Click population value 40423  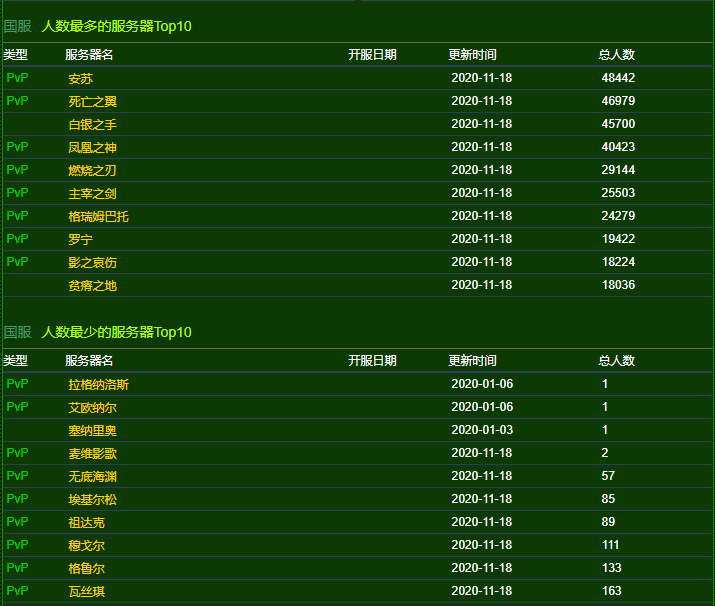[x=618, y=147]
